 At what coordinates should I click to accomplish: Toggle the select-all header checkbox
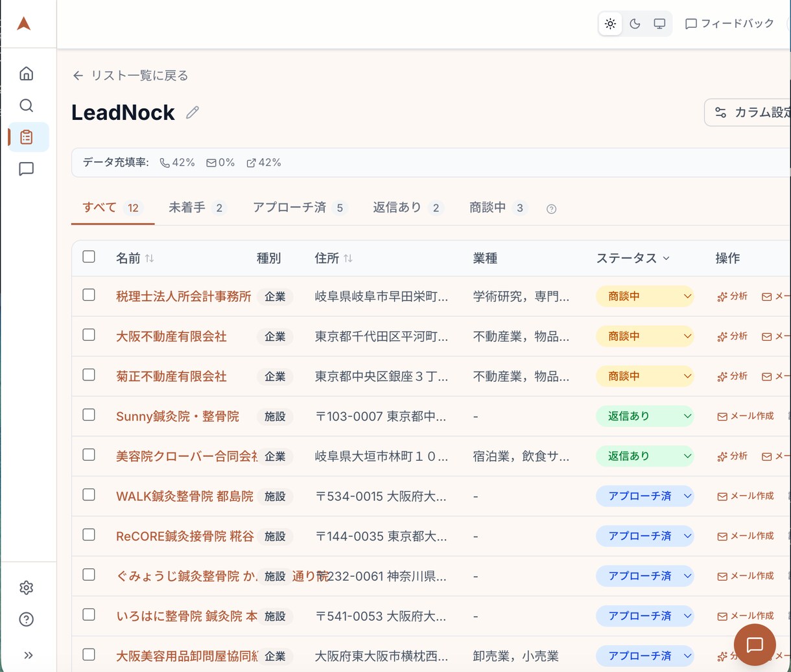pos(89,257)
